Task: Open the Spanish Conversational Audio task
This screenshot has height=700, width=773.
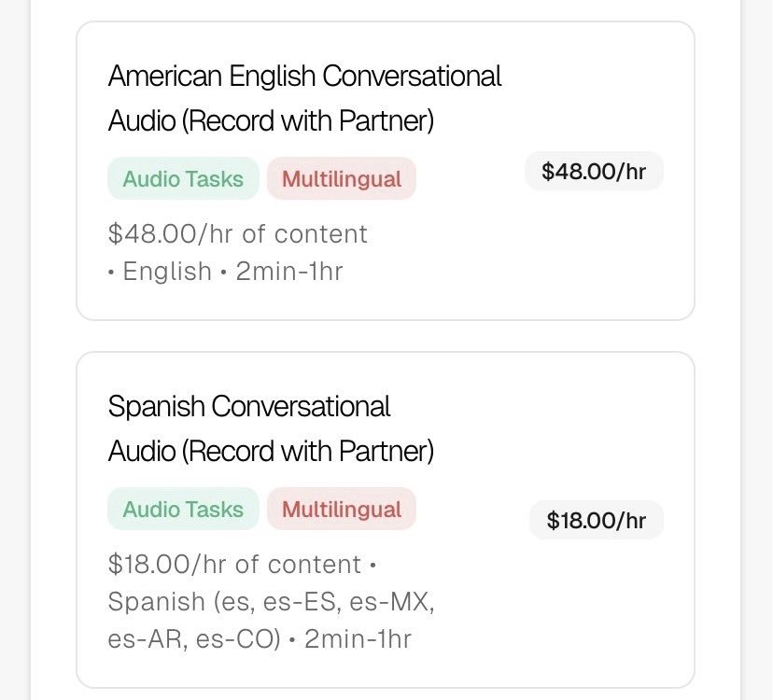Action: (x=249, y=407)
